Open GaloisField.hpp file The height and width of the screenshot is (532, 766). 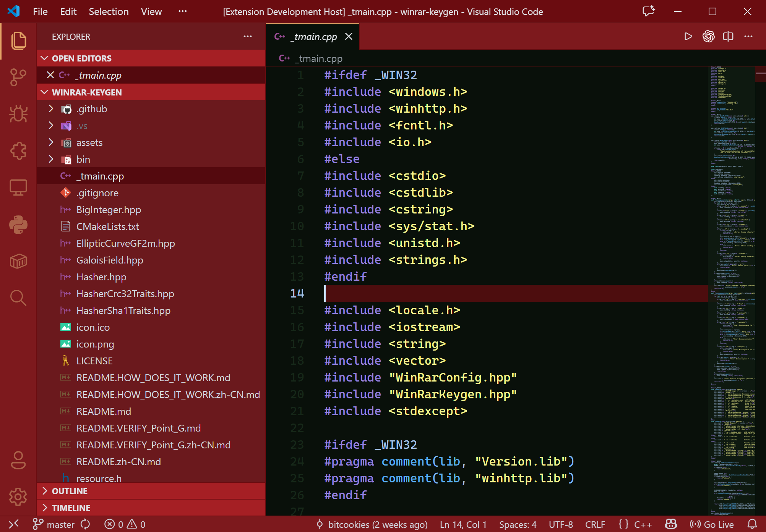(x=151, y=260)
